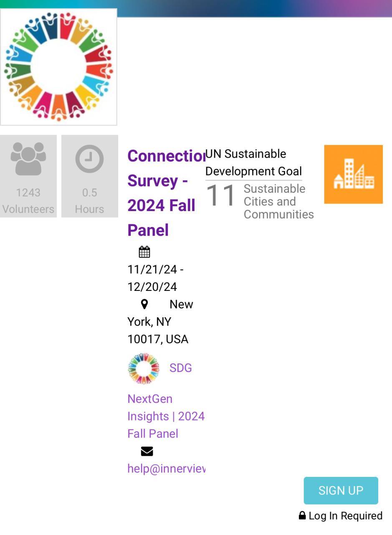Click the envelope email icon
This screenshot has height=535, width=392.
pos(147,451)
